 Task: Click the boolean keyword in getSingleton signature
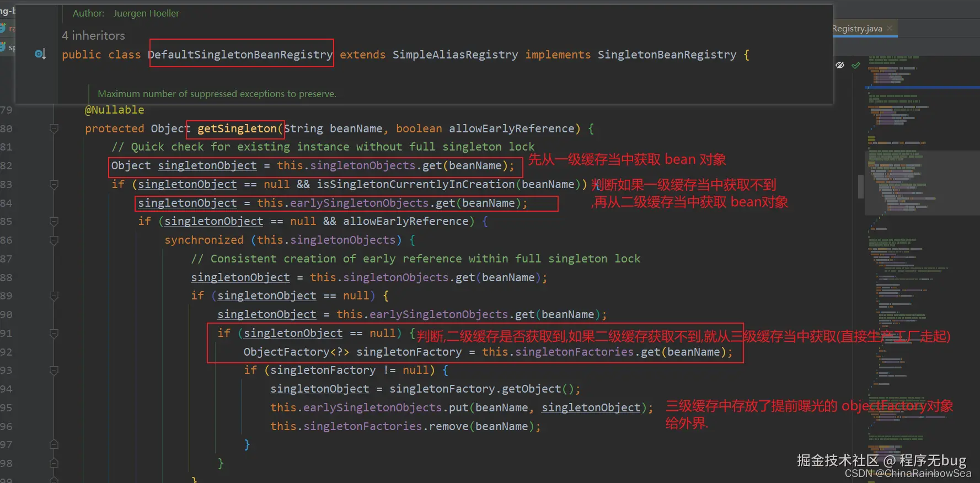coord(419,128)
